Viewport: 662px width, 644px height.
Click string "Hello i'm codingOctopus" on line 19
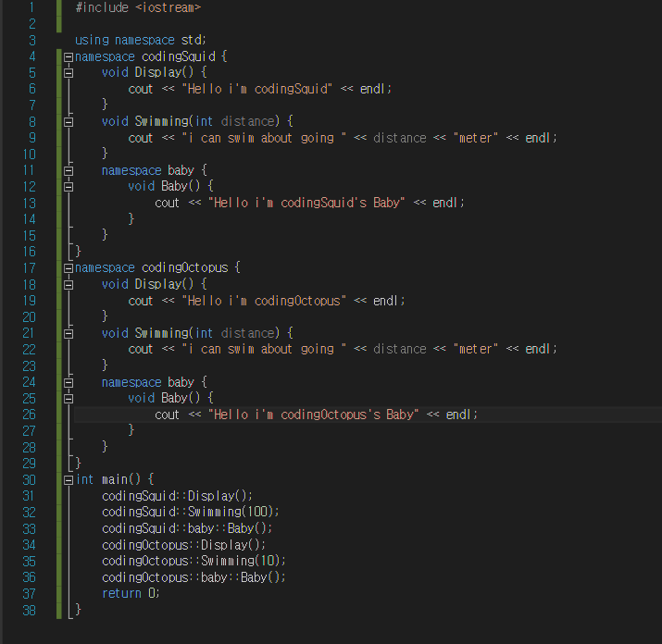pos(264,301)
